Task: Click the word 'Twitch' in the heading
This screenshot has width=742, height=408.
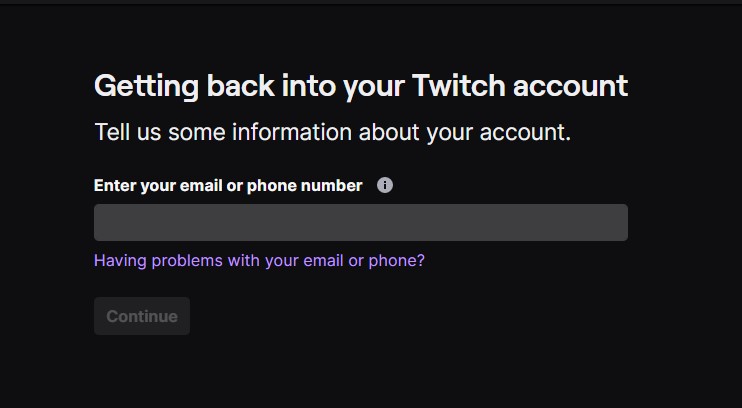Action: click(x=457, y=86)
